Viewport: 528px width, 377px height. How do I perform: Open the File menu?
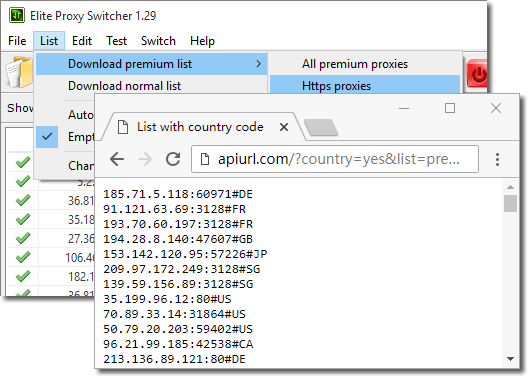point(17,41)
